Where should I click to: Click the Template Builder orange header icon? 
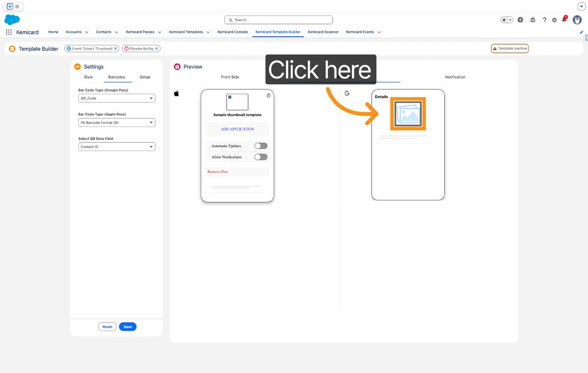tap(12, 49)
